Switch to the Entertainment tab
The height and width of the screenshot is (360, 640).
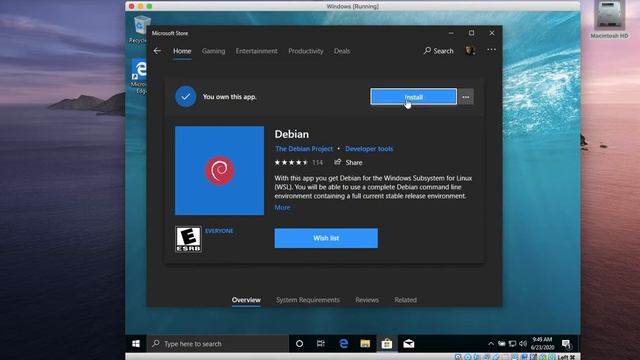(x=256, y=51)
